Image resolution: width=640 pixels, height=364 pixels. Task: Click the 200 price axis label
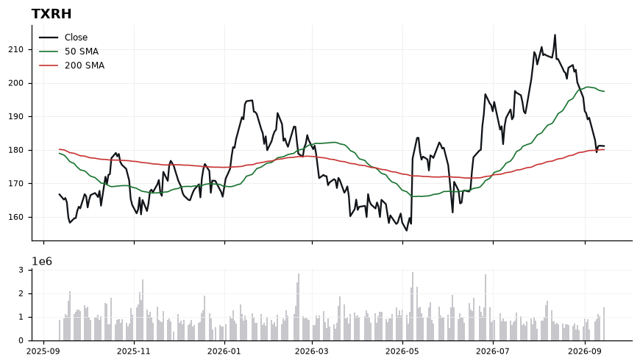[x=16, y=83]
